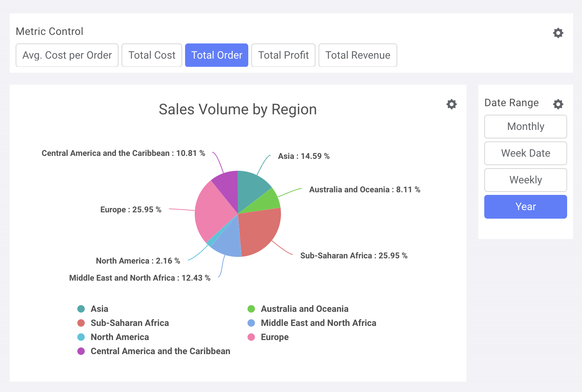Open the Date Range settings gear
The height and width of the screenshot is (392, 582).
click(558, 104)
